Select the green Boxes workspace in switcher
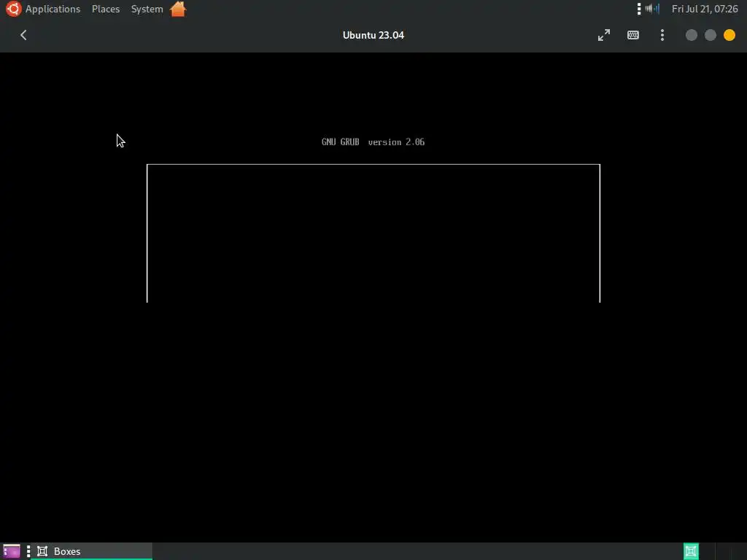This screenshot has width=747, height=560. tap(691, 551)
